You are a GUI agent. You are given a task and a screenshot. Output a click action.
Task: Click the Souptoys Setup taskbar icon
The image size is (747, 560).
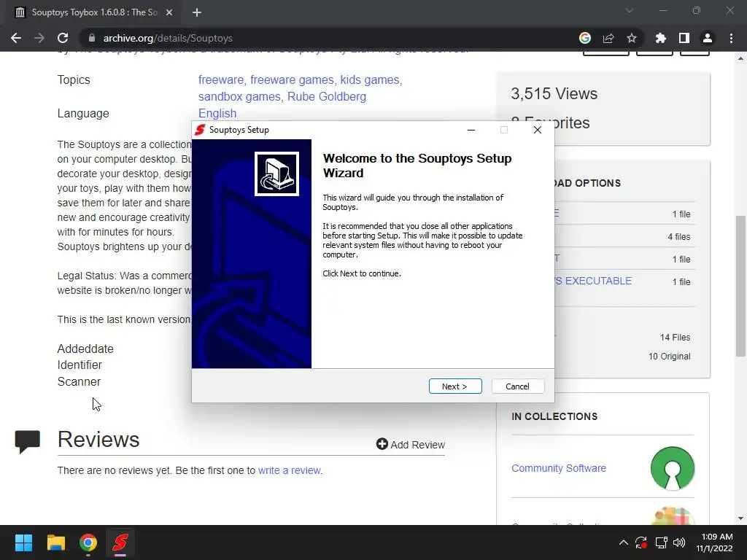[120, 542]
